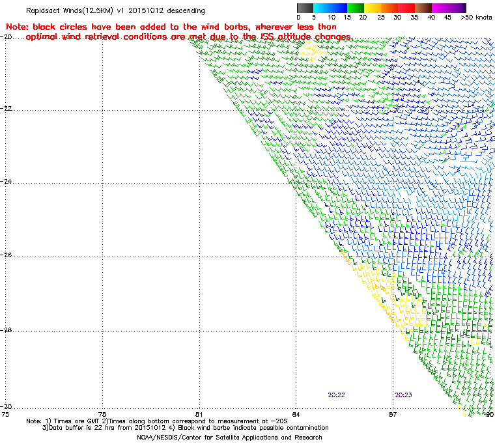This screenshot has height=448, width=495.
Task: Click the latitude label -20
Action: click(x=6, y=36)
